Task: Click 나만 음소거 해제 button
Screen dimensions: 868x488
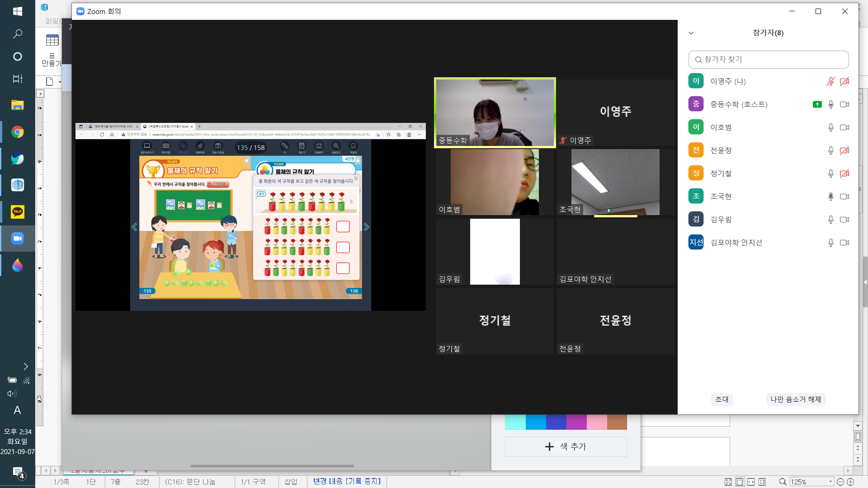Action: click(796, 399)
